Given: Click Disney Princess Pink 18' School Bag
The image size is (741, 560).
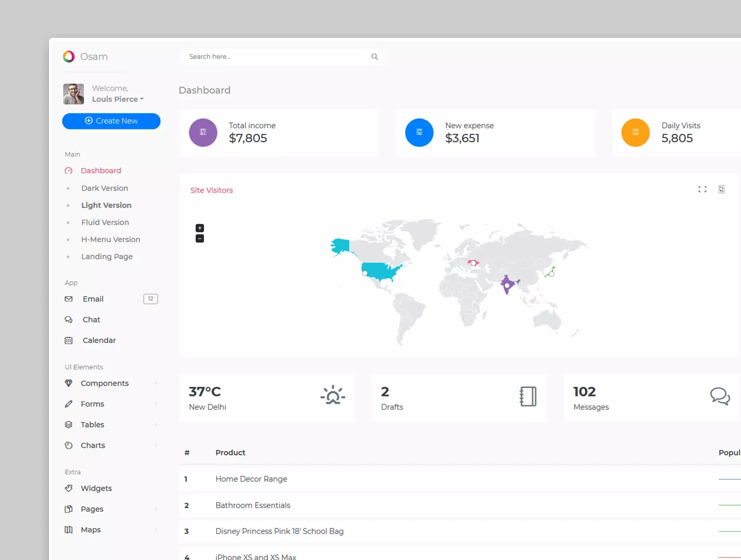Looking at the screenshot, I should [x=280, y=531].
